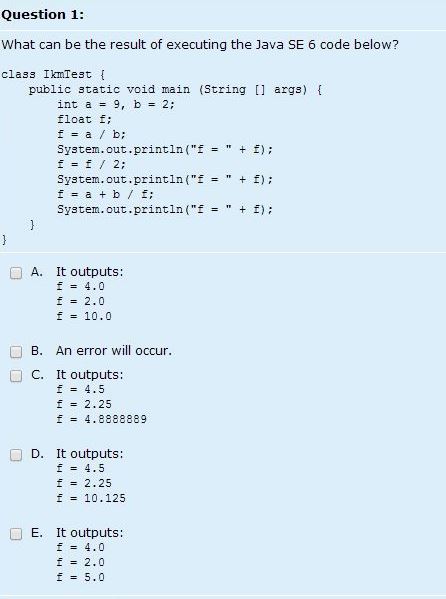Enable the checkbox for option E
446x599 pixels.
[16, 534]
